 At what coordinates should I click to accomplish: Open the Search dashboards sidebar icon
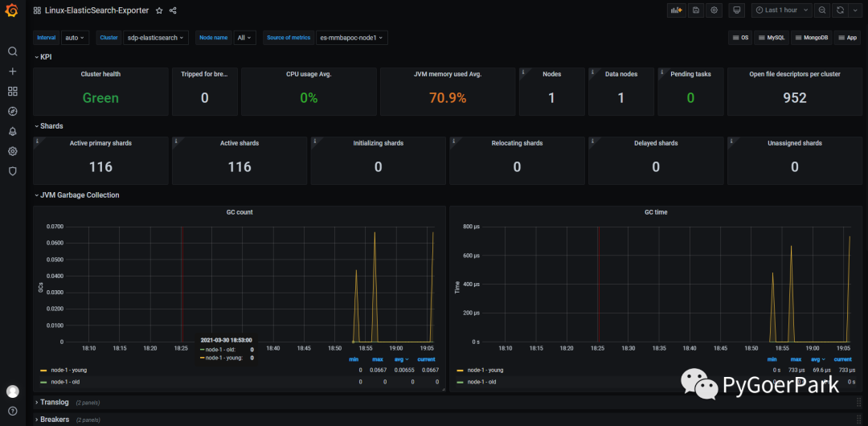(x=12, y=51)
